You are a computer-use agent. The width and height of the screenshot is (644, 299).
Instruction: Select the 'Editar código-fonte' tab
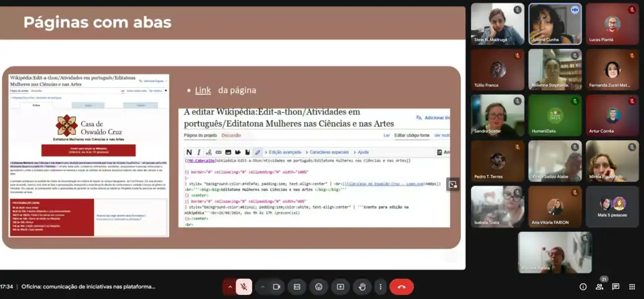(x=412, y=135)
